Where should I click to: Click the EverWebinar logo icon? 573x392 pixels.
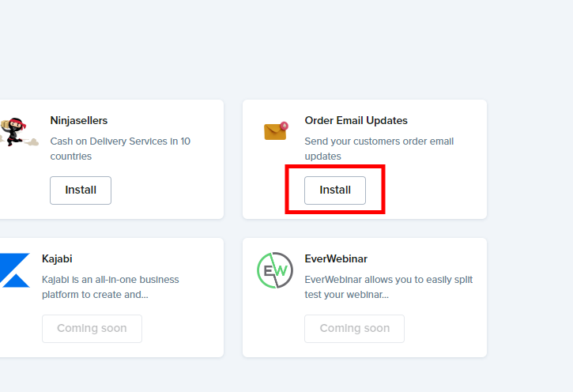(x=275, y=270)
